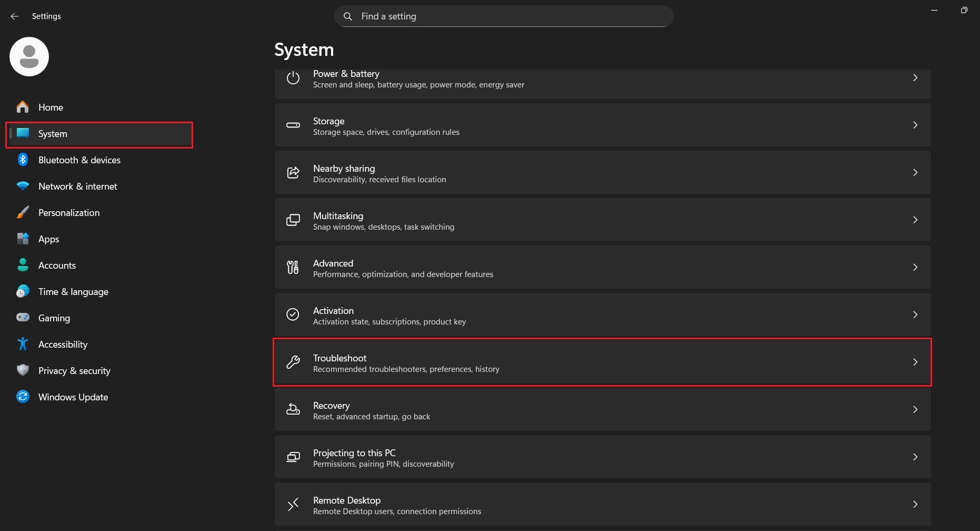Click the Storage drive icon
Image resolution: width=980 pixels, height=531 pixels.
(293, 125)
